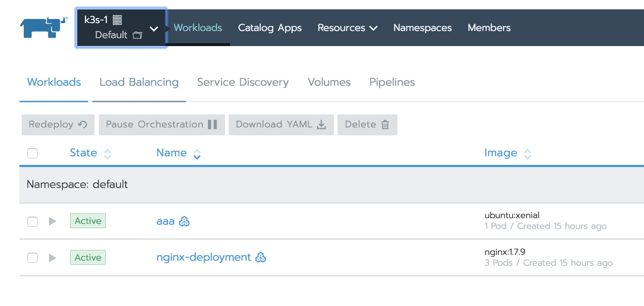Screen dimensions: 644x306
Task: Expand the aaa workload row
Action: click(52, 221)
